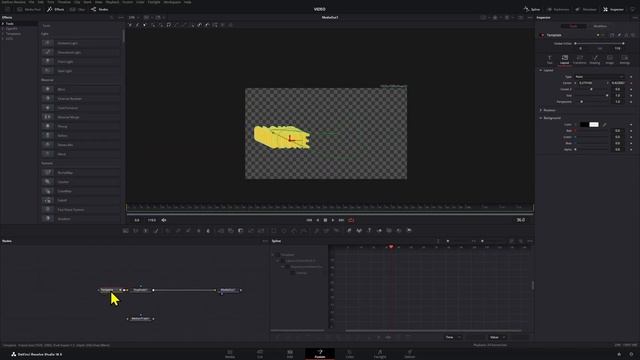This screenshot has height=360, width=640.
Task: Expand the LUTs category in Effects tree
Action: point(3,39)
